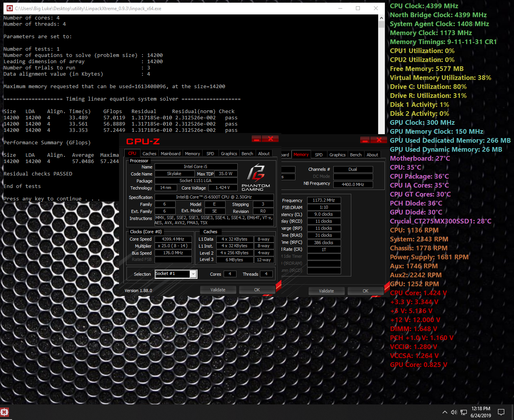This screenshot has width=514, height=420.
Task: Show hidden system tray icons
Action: click(x=445, y=412)
